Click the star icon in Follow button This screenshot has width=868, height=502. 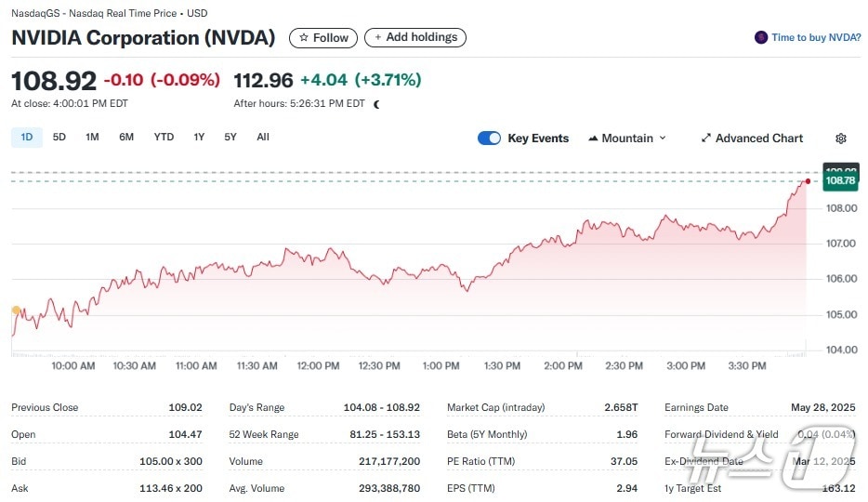pos(303,38)
